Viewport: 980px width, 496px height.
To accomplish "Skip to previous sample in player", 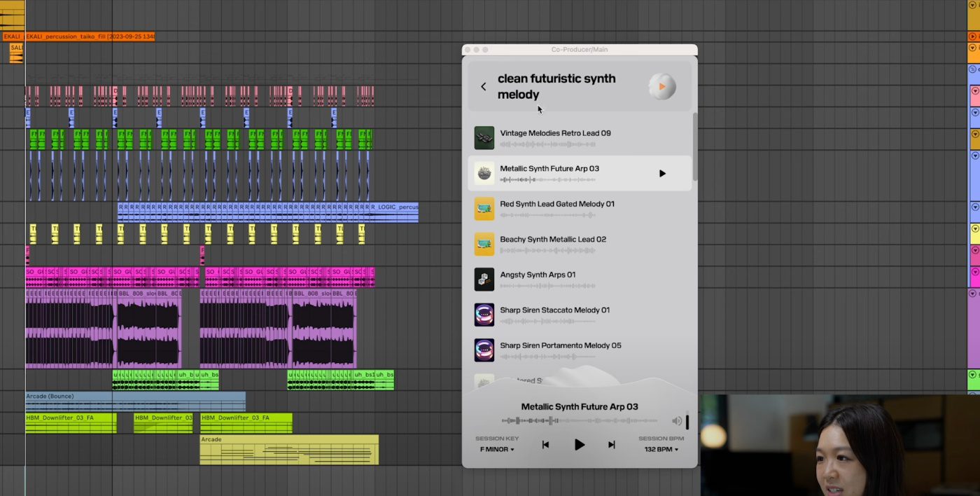I will [545, 445].
